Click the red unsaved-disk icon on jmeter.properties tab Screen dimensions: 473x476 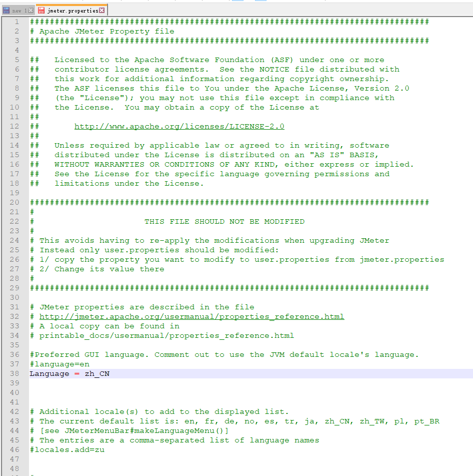[x=41, y=11]
